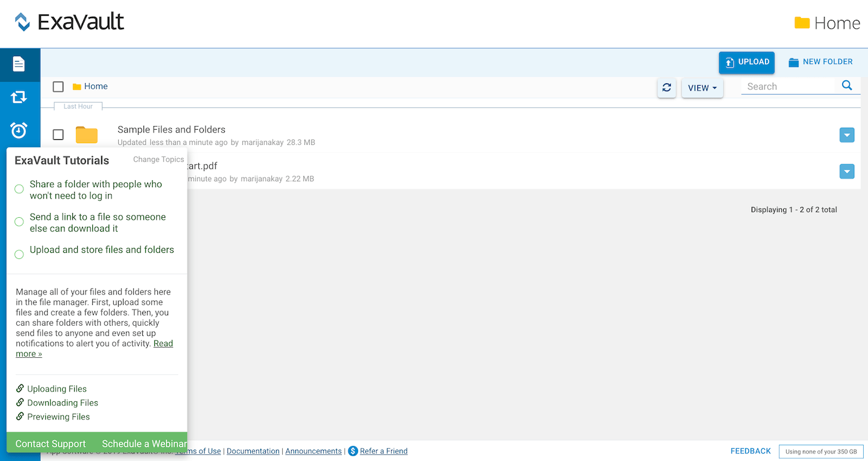Click the link icon beside Uploading Files
This screenshot has width=868, height=461.
point(20,389)
